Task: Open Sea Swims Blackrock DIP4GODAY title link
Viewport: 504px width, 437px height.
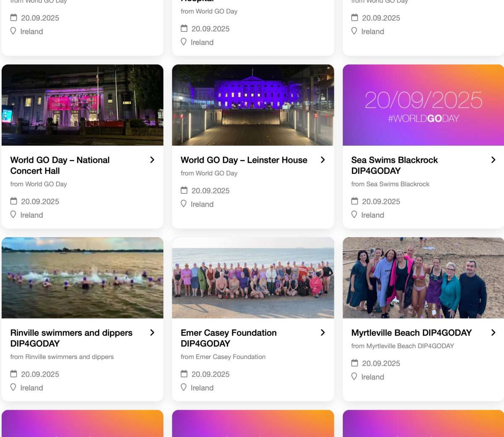Action: pos(394,165)
